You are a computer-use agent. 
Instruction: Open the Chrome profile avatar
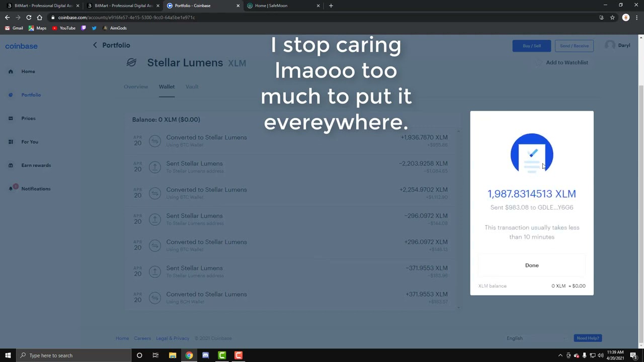[626, 18]
